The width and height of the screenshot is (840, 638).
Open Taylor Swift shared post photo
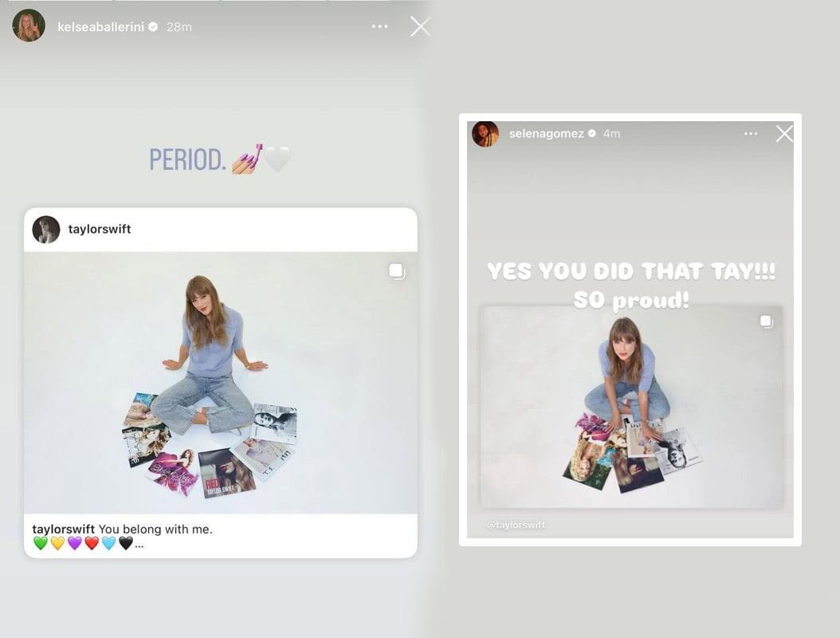(221, 383)
